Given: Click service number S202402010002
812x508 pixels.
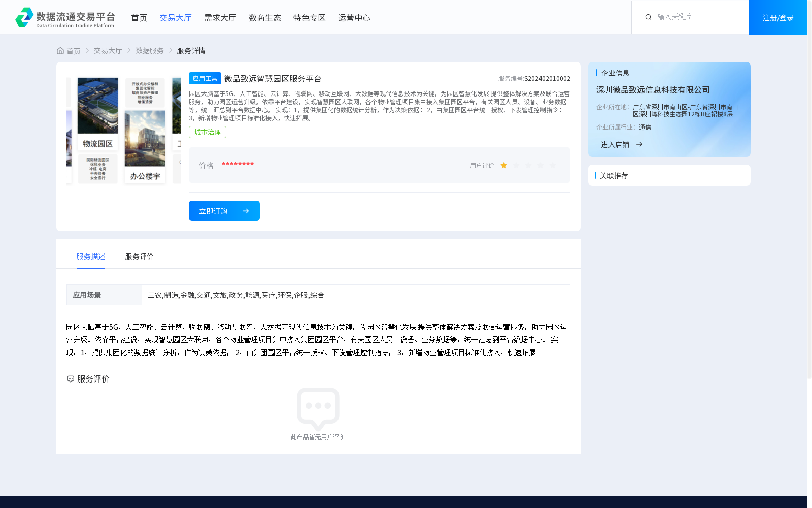Looking at the screenshot, I should point(547,79).
